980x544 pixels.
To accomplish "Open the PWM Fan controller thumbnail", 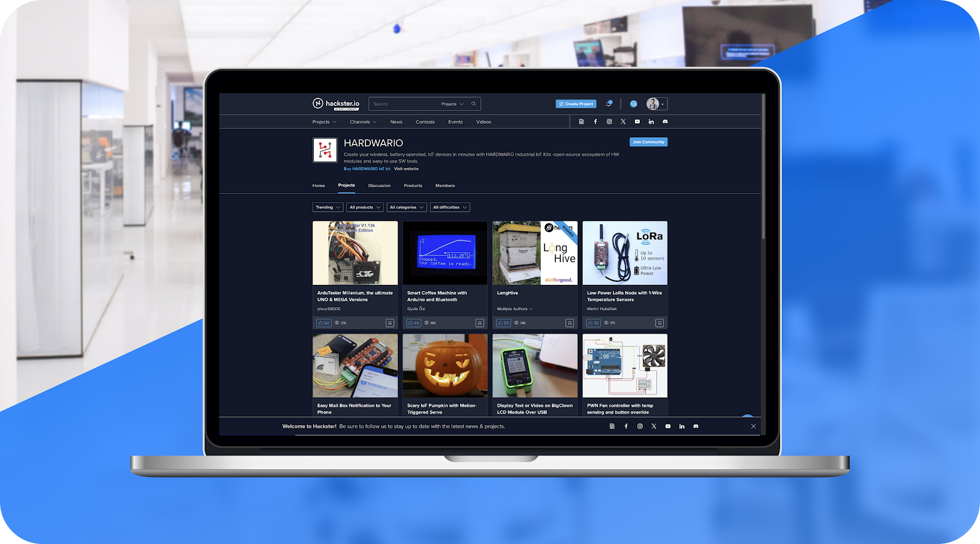I will click(625, 366).
